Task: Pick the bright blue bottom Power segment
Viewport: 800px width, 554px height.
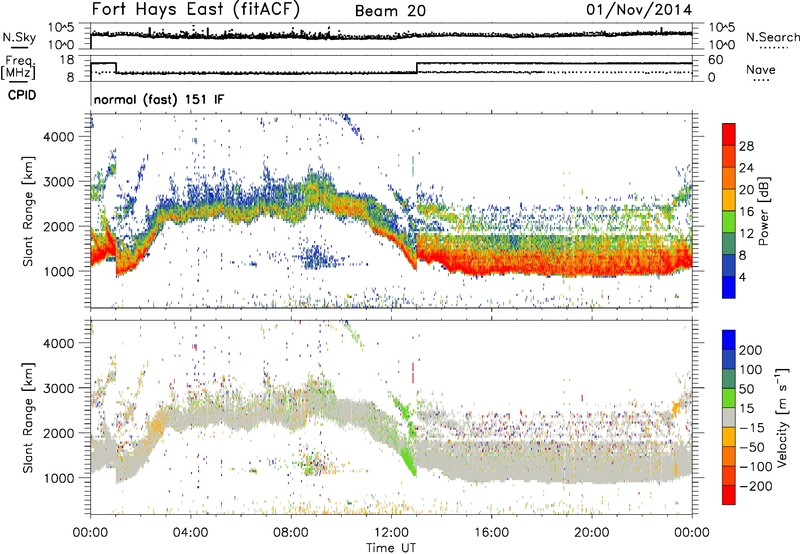Action: tap(729, 288)
